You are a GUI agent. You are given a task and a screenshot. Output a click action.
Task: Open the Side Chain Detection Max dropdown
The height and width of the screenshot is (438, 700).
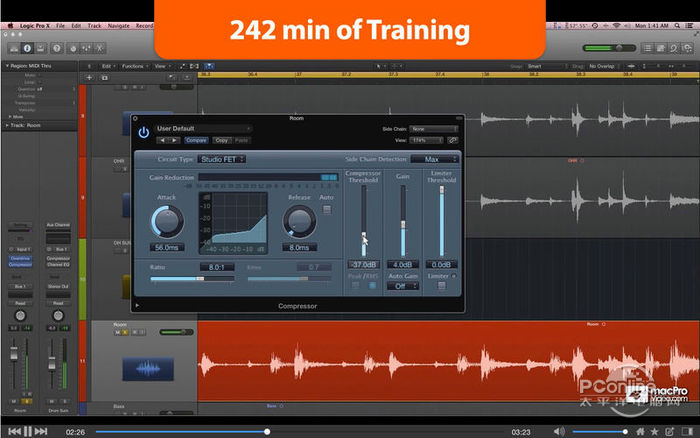coord(434,159)
